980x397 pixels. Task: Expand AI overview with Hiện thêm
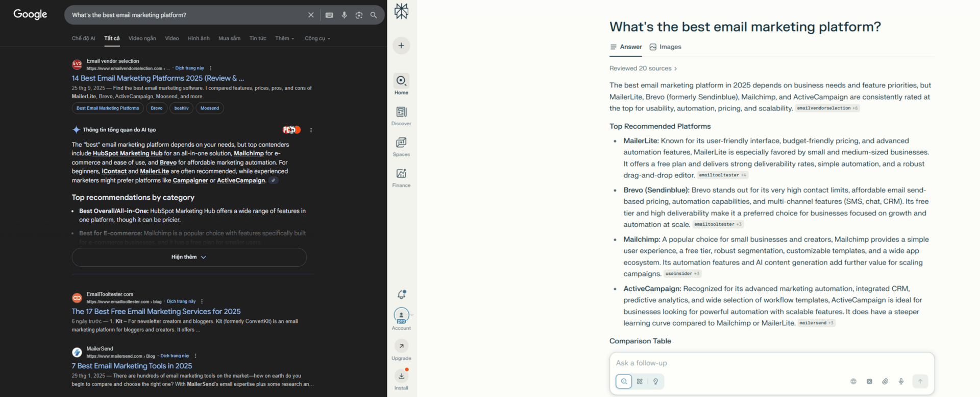point(189,257)
